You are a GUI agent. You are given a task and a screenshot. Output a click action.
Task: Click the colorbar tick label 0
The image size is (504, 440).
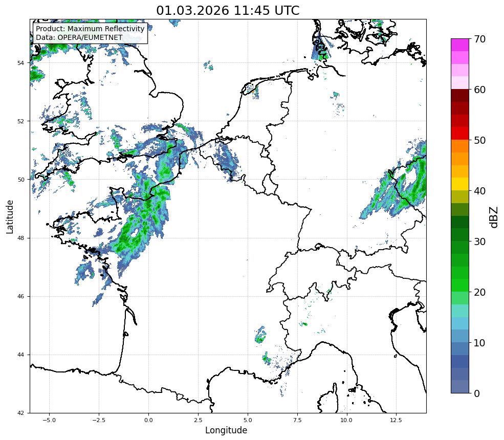477,393
